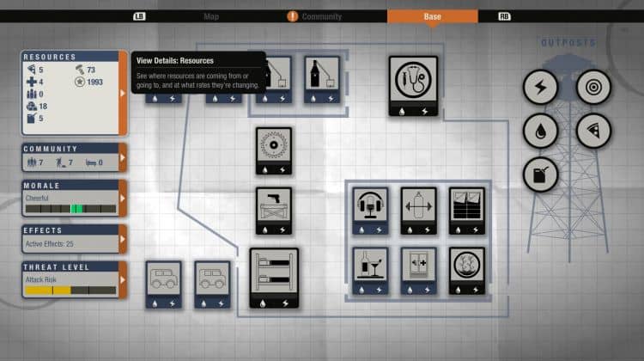Viewport: 644px width, 361px height.
Task: Select the Workshop facility with saw blade icon
Action: point(274,151)
